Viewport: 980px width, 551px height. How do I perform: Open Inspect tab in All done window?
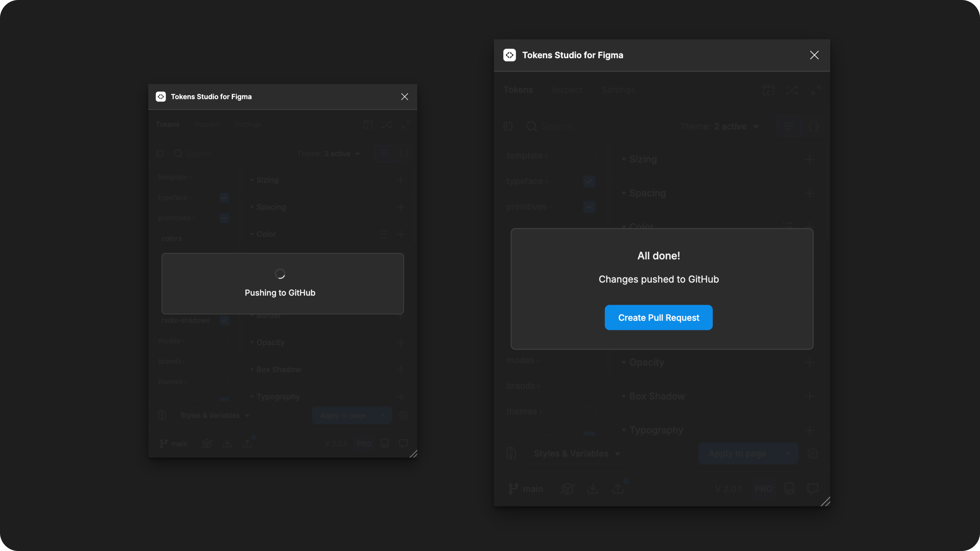pyautogui.click(x=567, y=90)
